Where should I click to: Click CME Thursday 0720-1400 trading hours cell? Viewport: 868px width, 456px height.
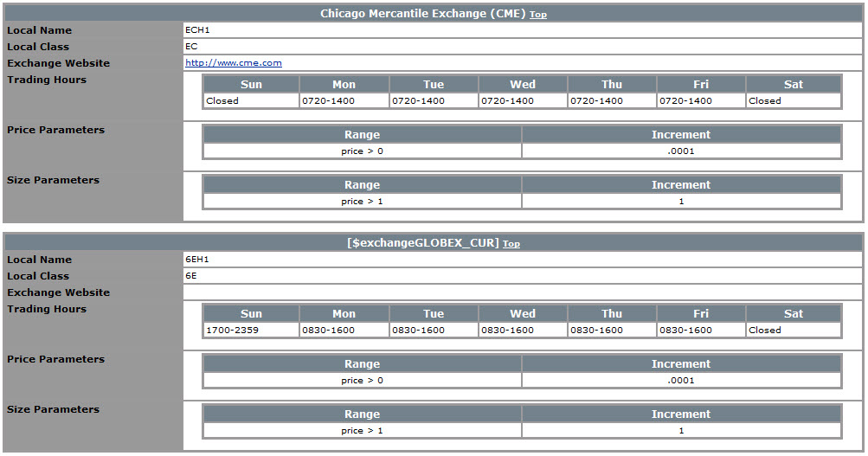point(612,100)
